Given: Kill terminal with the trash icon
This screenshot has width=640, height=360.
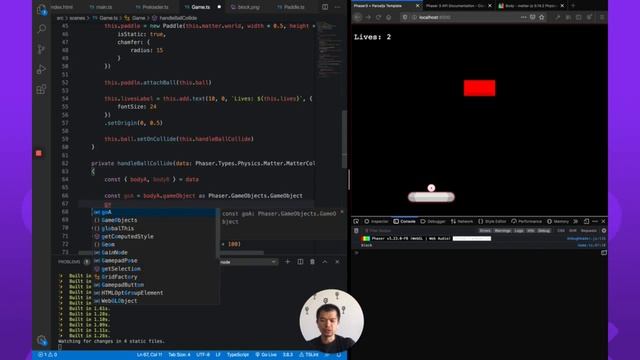Looking at the screenshot, I should pyautogui.click(x=312, y=262).
